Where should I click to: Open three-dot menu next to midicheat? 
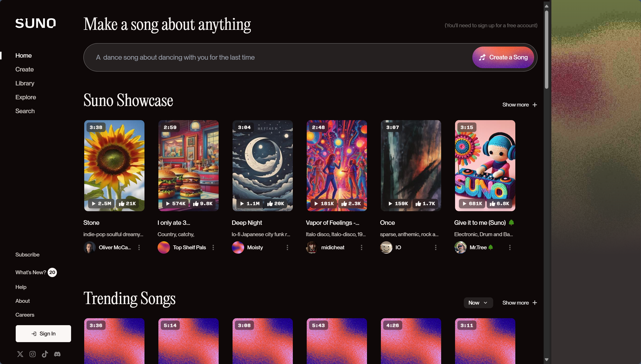tap(362, 247)
